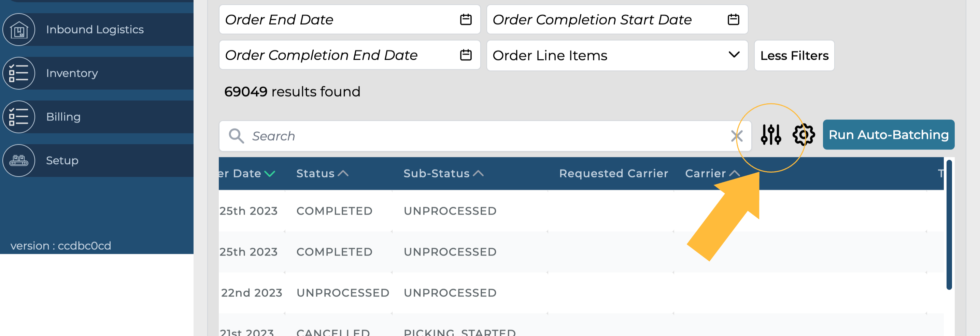Select the Inventory sidebar icon
Screen dimensions: 980x336
click(19, 73)
